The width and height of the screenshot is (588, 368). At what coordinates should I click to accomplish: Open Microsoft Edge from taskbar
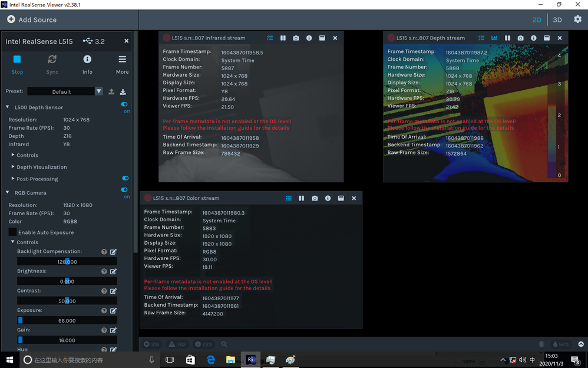(x=211, y=360)
